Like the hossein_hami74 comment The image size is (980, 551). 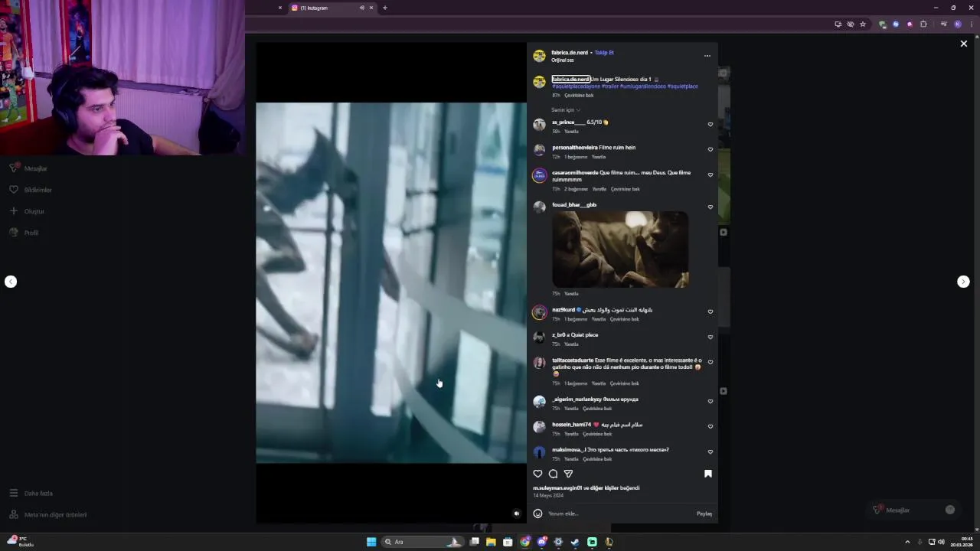coord(710,426)
